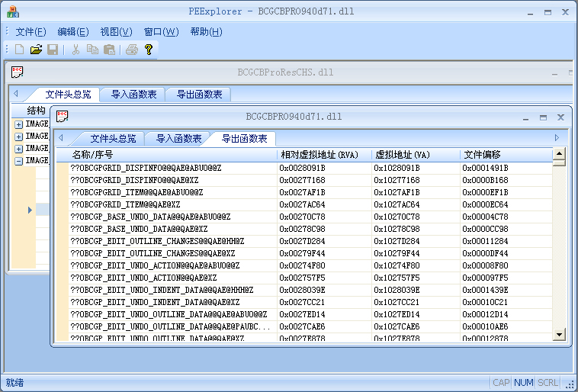This screenshot has height=392, width=578.
Task: Click the Cut scissors icon
Action: (x=76, y=50)
